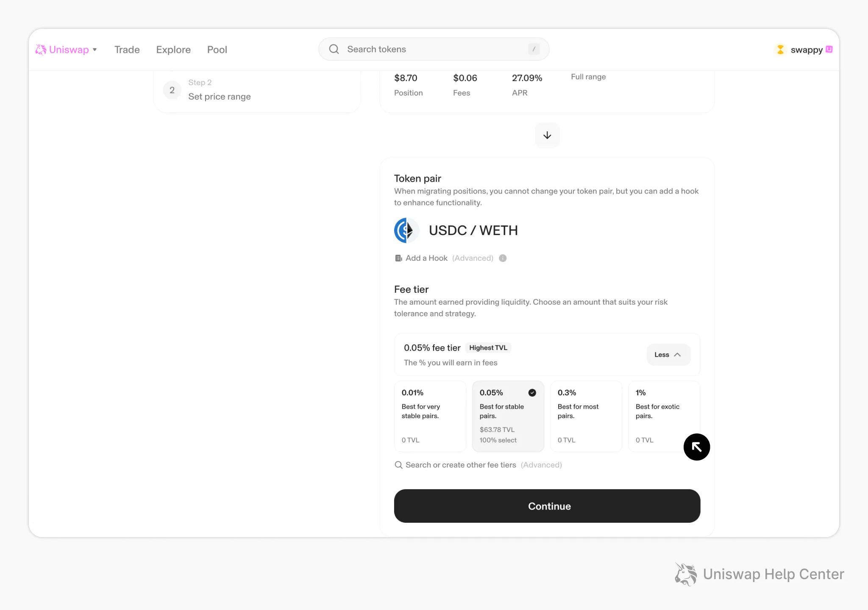Image resolution: width=868 pixels, height=610 pixels.
Task: Click the $63.78 TVL text
Action: click(497, 430)
